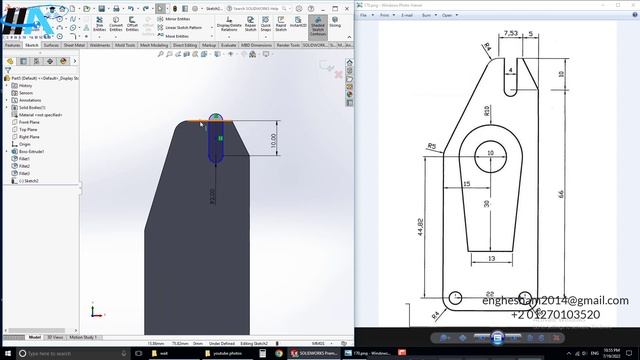
Task: Open the Trim Entities dropdown arrow
Action: pyautogui.click(x=100, y=37)
